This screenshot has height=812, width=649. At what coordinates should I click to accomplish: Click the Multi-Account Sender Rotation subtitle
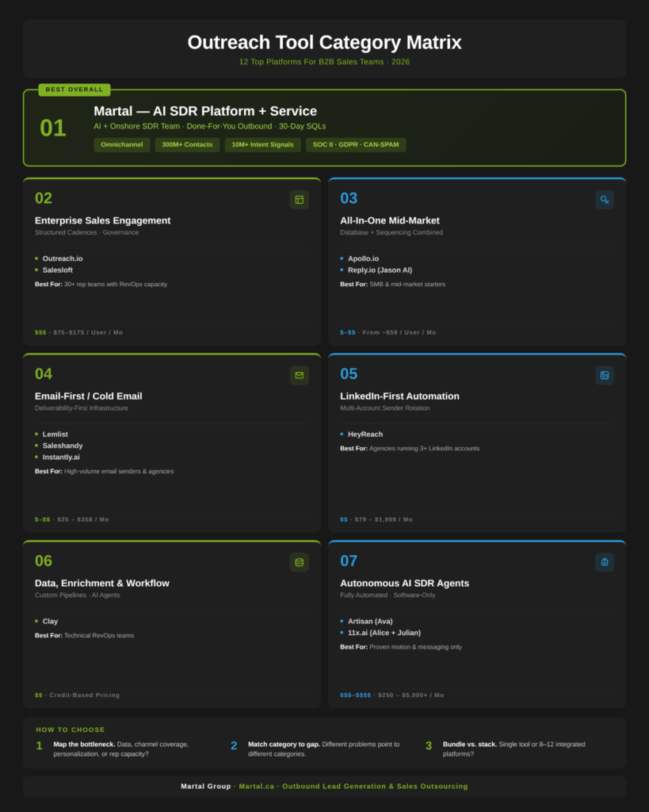pos(384,408)
